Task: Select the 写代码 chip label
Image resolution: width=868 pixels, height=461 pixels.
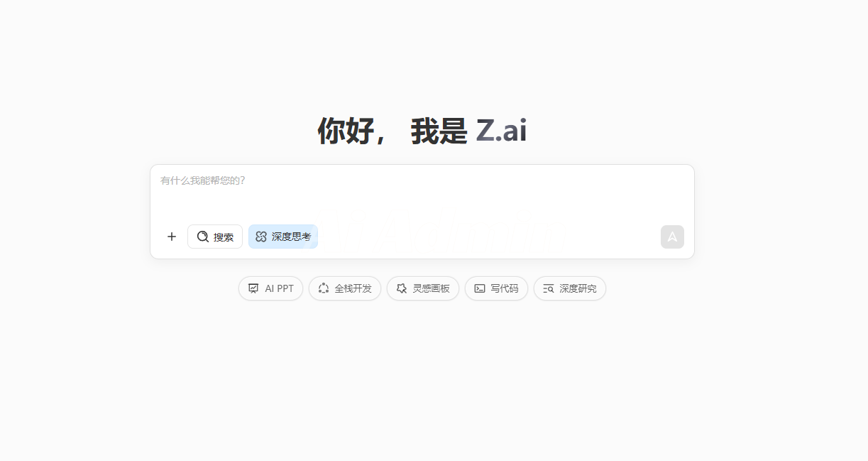Action: 505,288
